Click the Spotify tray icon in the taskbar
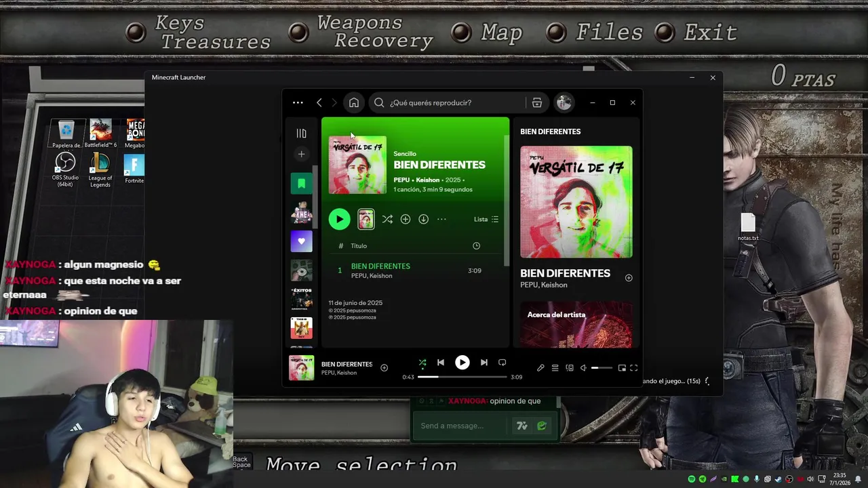The height and width of the screenshot is (488, 868). click(x=692, y=479)
